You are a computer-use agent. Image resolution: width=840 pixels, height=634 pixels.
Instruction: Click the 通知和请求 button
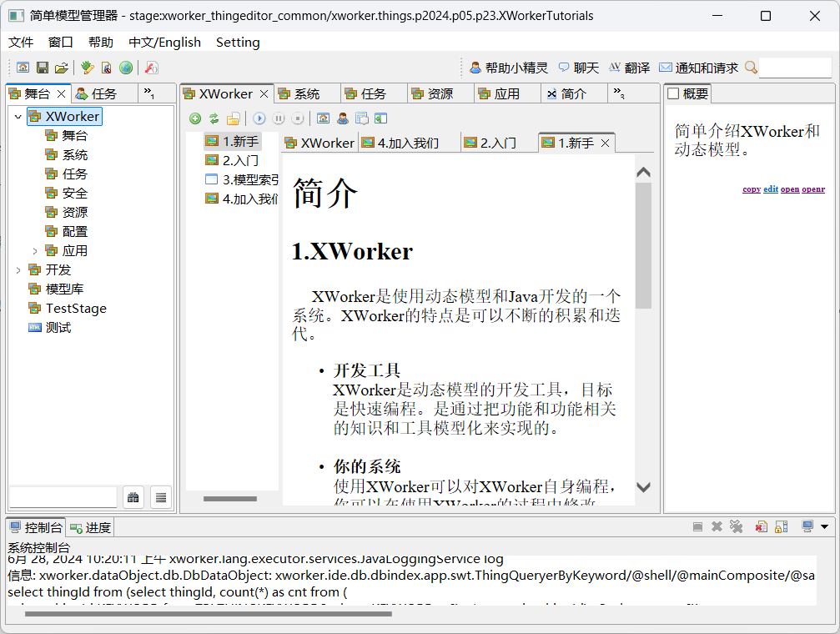698,68
